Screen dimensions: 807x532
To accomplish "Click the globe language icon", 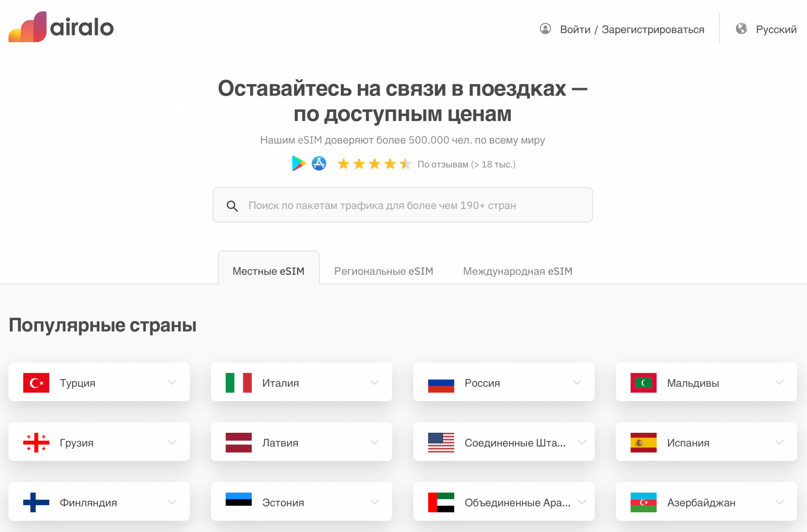I will pos(741,29).
